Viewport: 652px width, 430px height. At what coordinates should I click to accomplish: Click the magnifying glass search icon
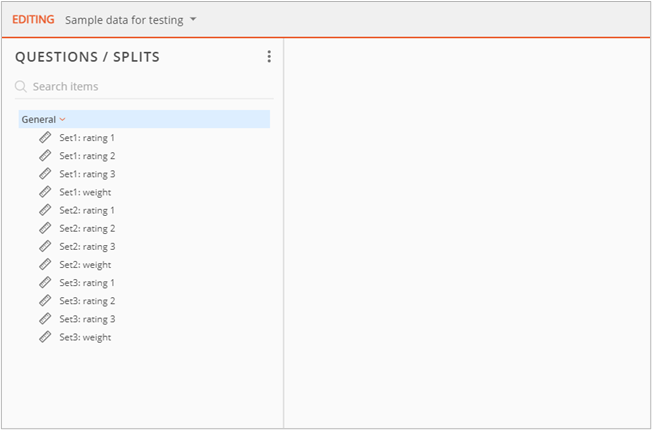[x=21, y=87]
